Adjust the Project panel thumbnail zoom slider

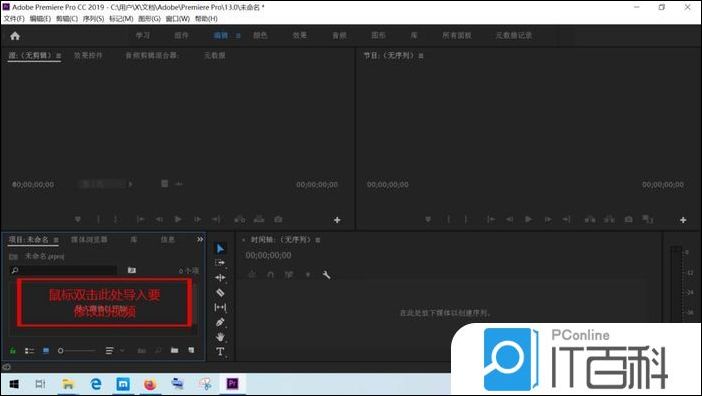point(77,351)
